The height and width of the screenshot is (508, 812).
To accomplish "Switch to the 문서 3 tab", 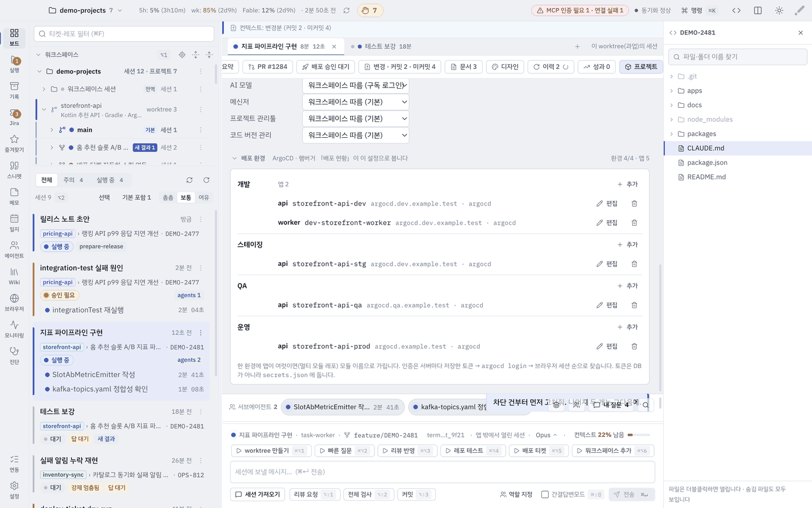I will tap(464, 67).
